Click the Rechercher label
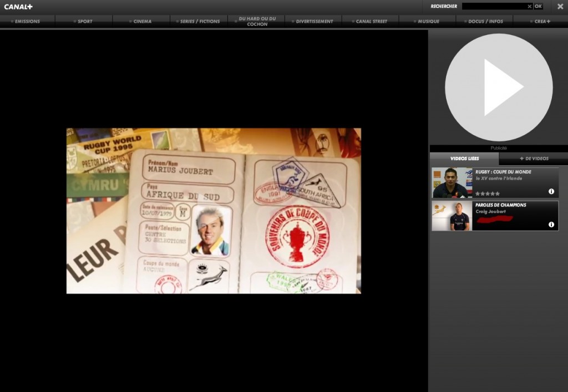Viewport: 568px width, 392px height. 444,6
